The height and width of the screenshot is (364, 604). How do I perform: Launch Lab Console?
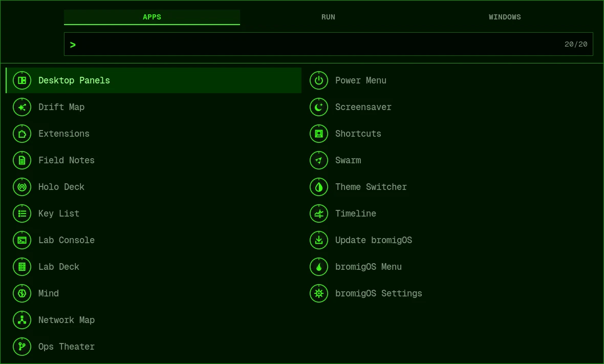tap(154, 240)
